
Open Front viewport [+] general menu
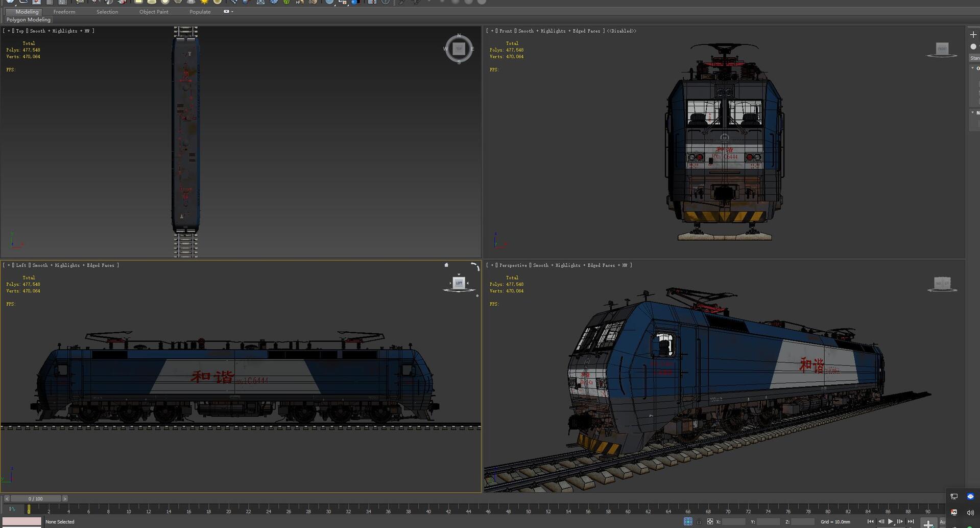point(492,31)
